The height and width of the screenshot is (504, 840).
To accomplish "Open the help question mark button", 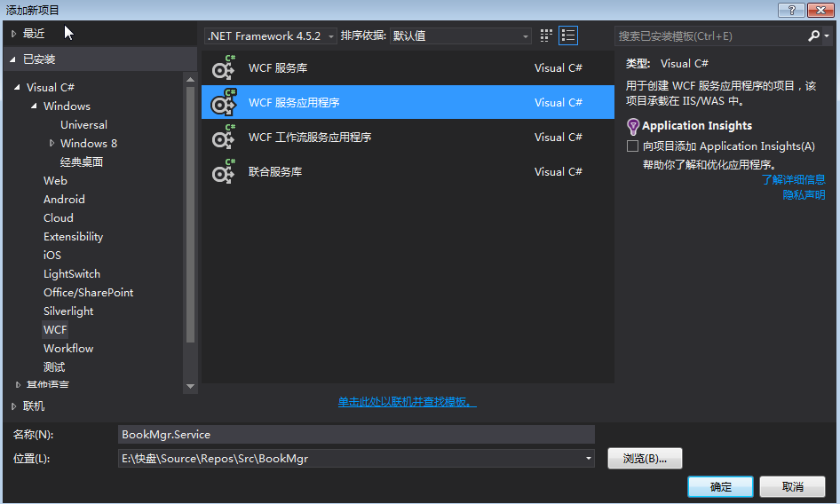I will tap(791, 10).
